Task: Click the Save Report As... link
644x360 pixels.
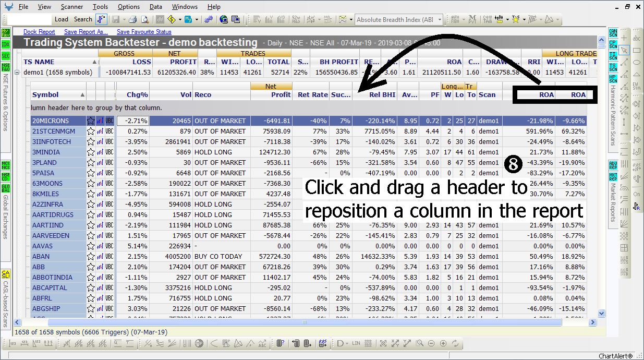Action: click(86, 32)
